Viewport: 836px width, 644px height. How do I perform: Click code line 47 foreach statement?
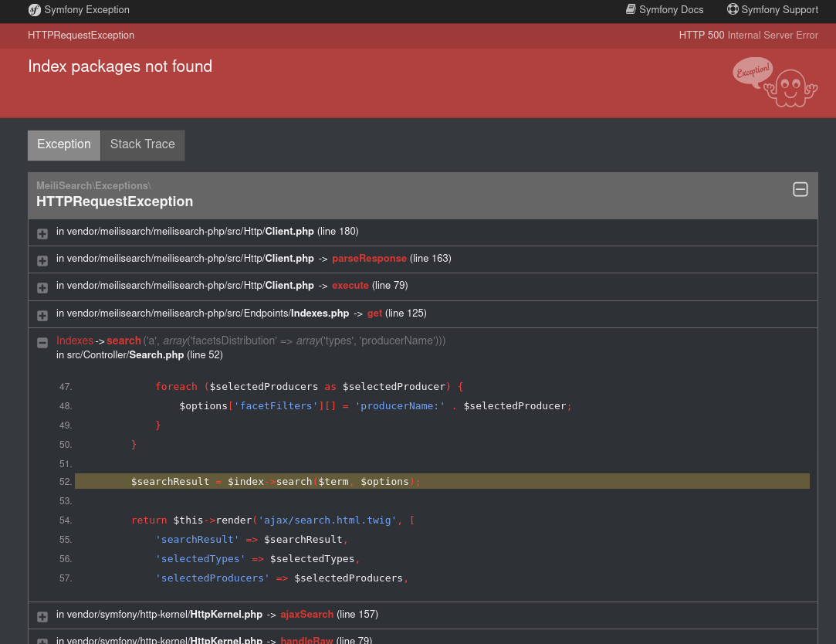click(310, 386)
